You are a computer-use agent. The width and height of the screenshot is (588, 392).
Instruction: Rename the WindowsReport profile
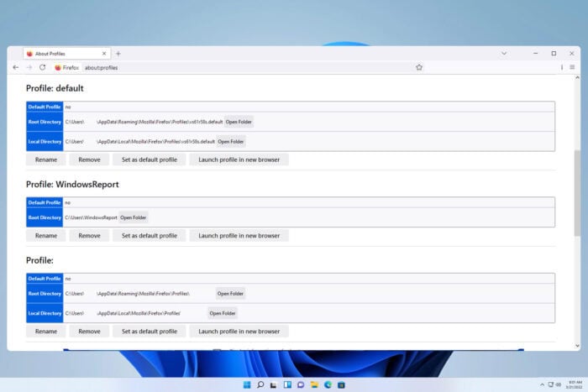(46, 236)
